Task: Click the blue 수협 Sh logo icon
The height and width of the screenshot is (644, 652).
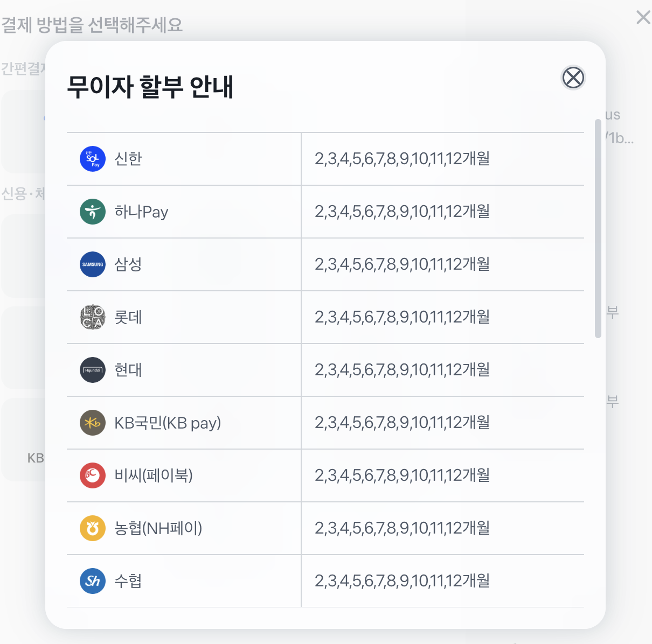Action: 93,581
